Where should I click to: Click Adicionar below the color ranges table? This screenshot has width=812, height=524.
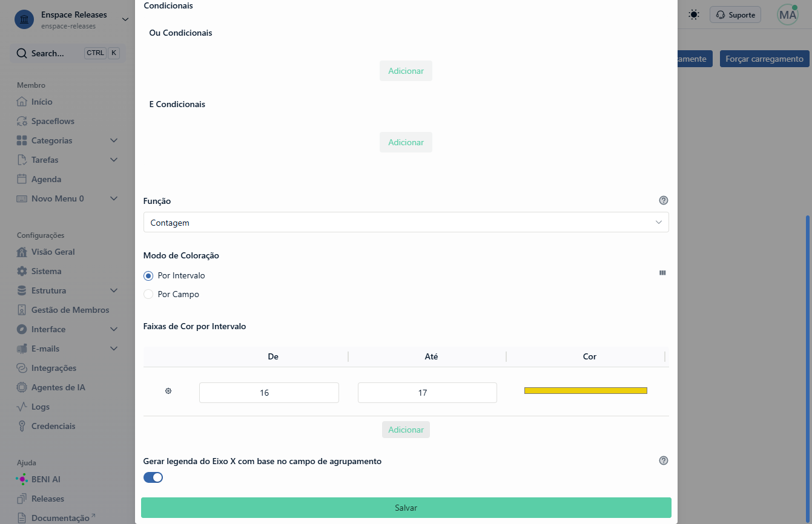coord(406,430)
